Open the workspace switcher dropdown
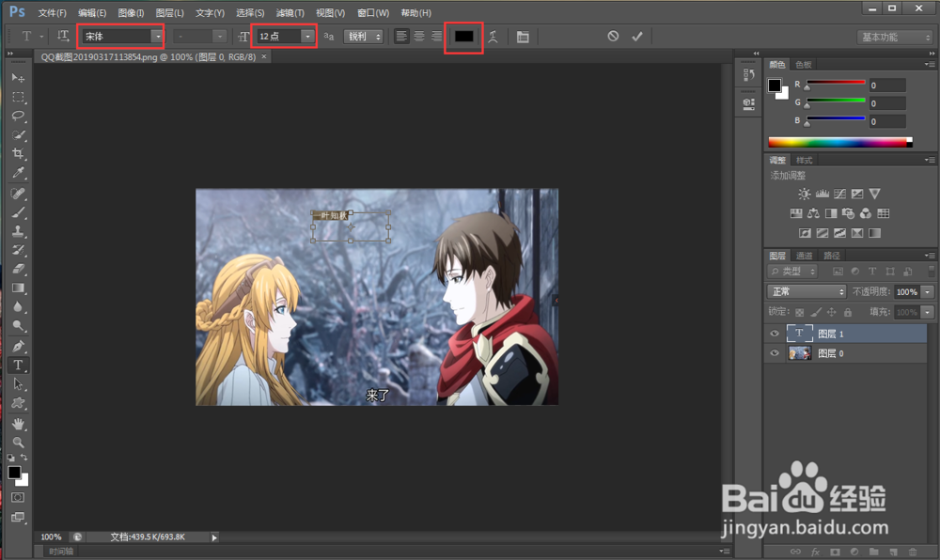 [x=895, y=38]
